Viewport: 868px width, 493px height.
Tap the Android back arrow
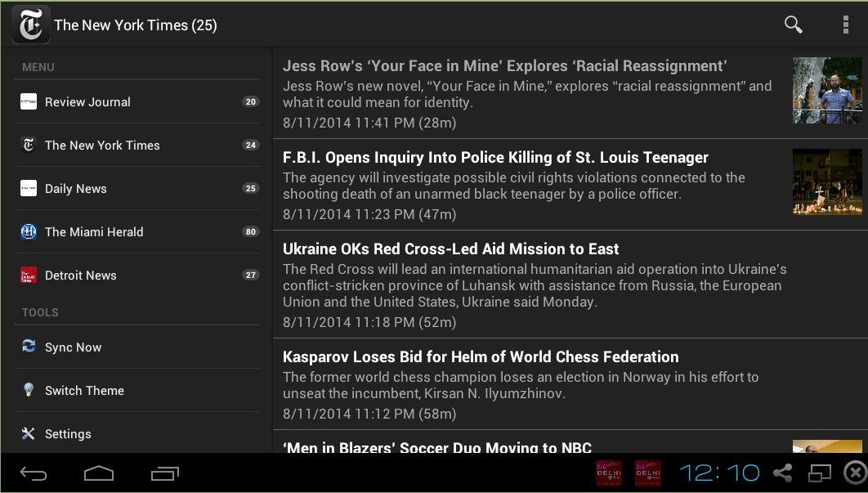[34, 473]
